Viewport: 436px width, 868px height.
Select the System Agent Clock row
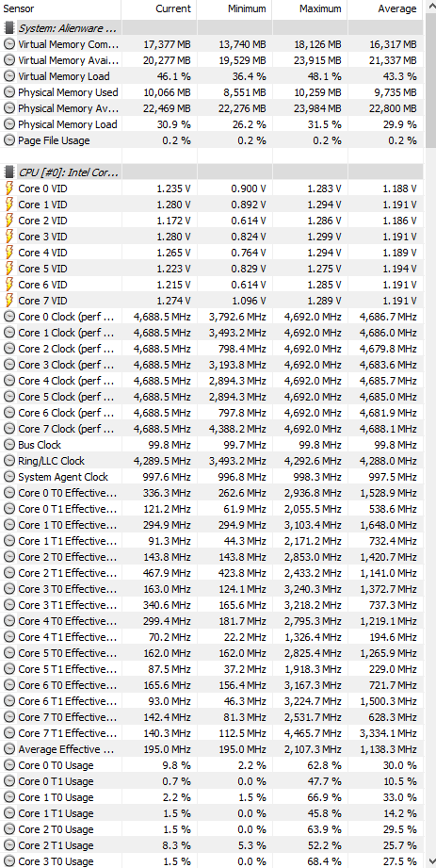tap(212, 477)
